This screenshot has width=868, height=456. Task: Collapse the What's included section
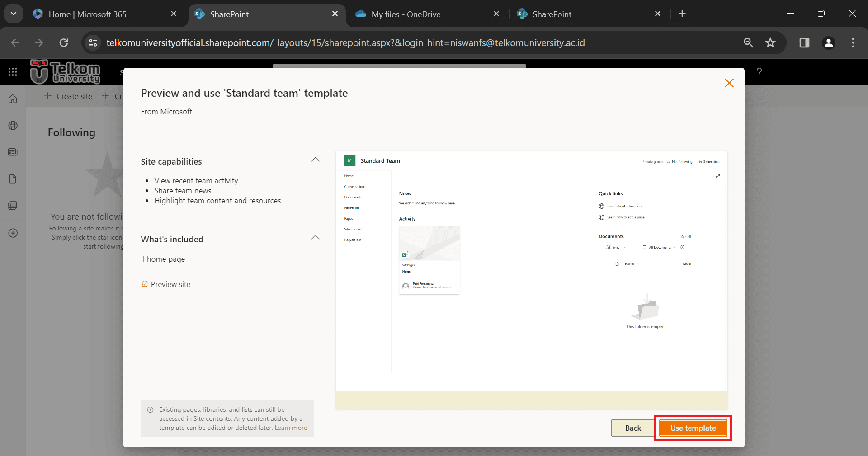coord(316,238)
